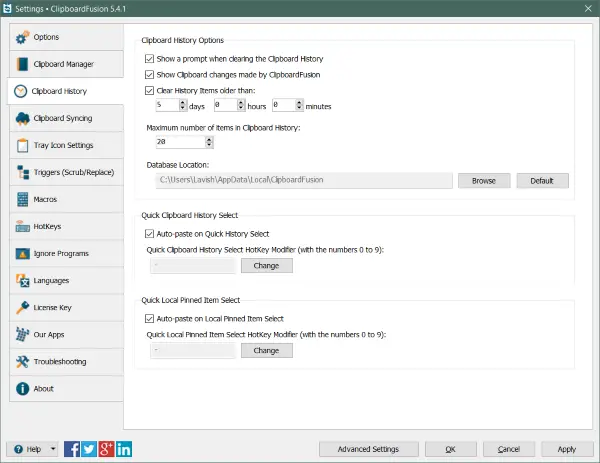Toggle Auto-paste on Quick History Select
This screenshot has width=600, height=463.
click(149, 234)
